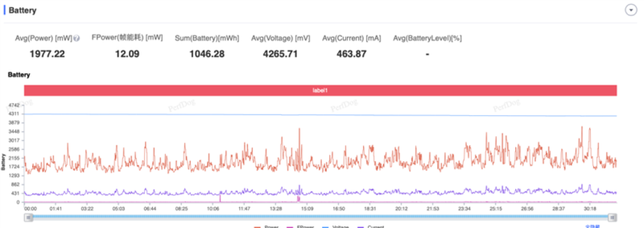Click the Avg(BatteryLevel)[%] label
The width and height of the screenshot is (644, 228).
427,38
